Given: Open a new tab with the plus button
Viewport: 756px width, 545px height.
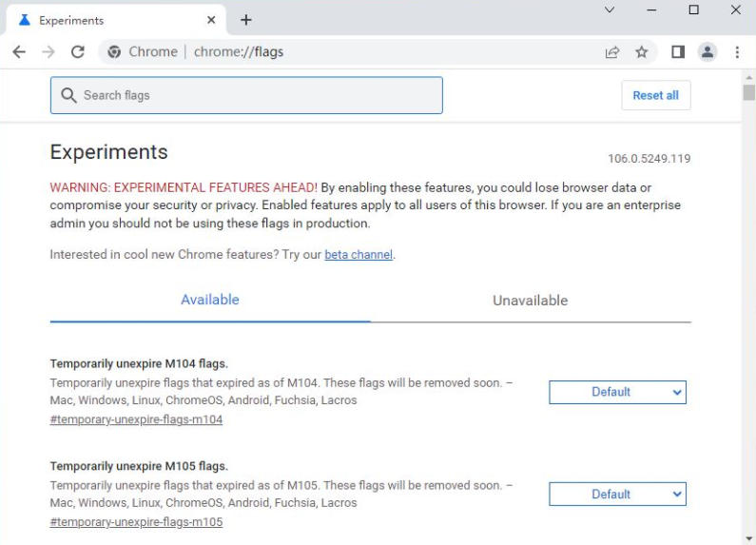Looking at the screenshot, I should pos(246,20).
